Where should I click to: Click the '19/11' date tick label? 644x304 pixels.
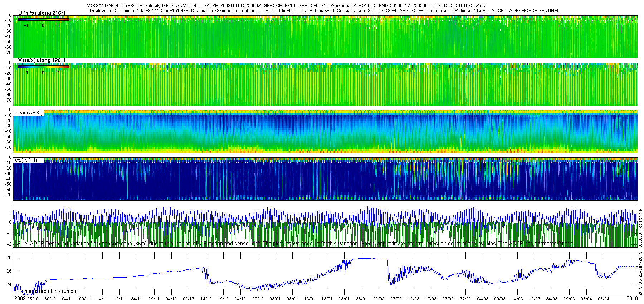(x=119, y=299)
